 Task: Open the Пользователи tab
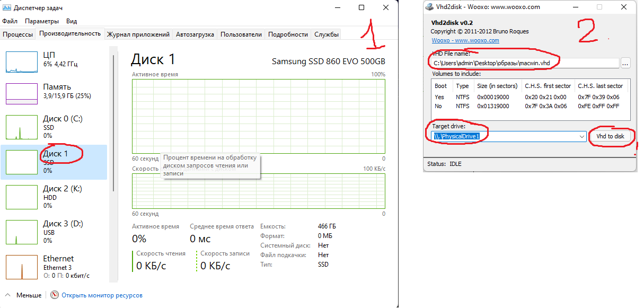tap(241, 34)
